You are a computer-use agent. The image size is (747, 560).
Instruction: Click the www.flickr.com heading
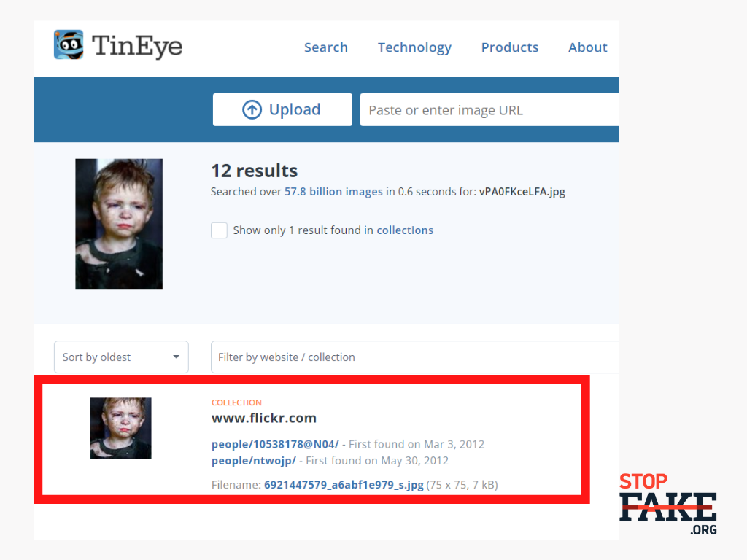pos(264,418)
